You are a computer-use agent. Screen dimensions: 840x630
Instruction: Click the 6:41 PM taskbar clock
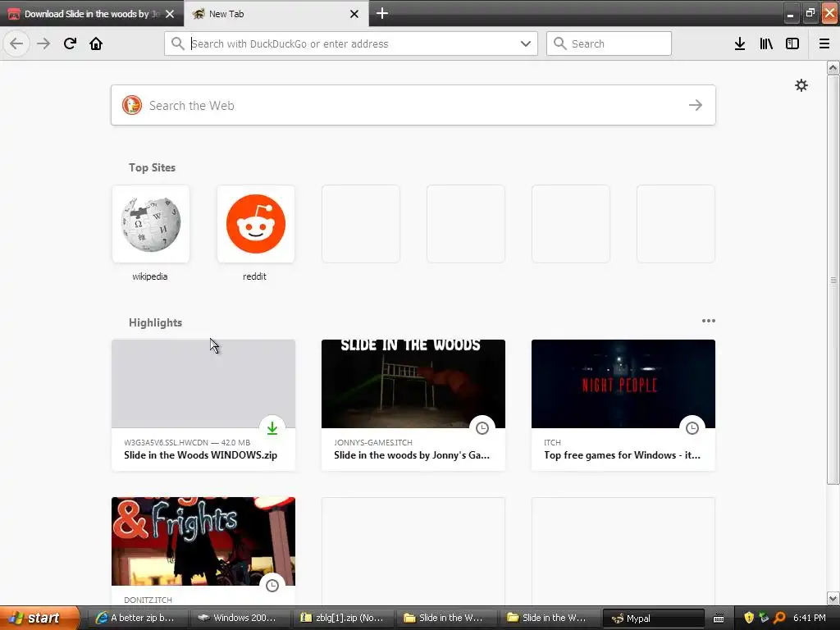[x=809, y=618]
